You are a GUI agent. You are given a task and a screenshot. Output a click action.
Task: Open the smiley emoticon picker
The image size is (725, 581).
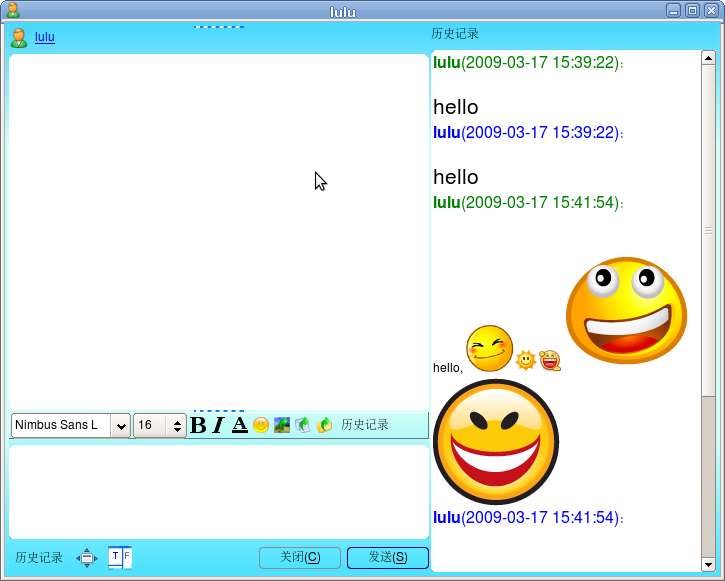[x=261, y=425]
